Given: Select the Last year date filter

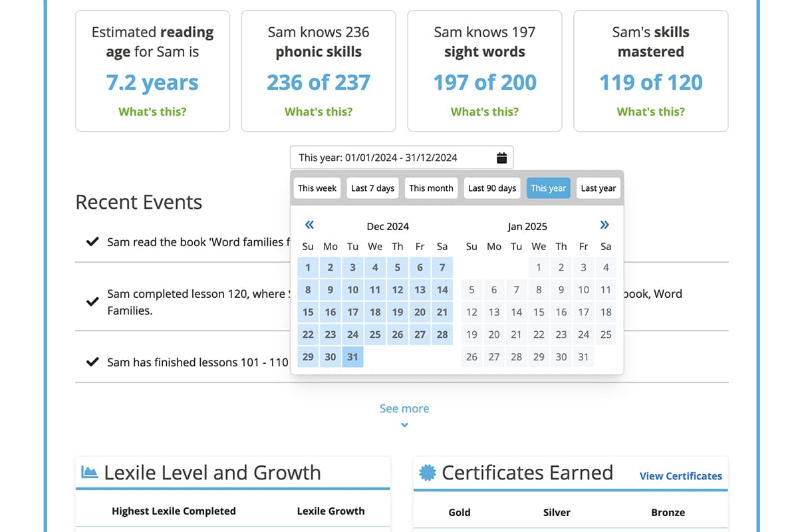Looking at the screenshot, I should 598,188.
